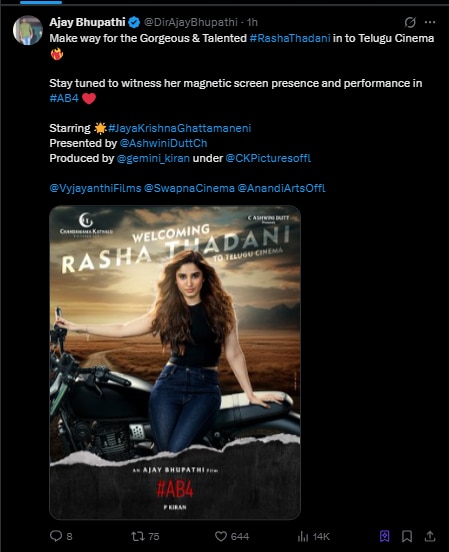Click the @DirAjayBhupathi handle
The width and height of the screenshot is (449, 552).
[x=191, y=22]
